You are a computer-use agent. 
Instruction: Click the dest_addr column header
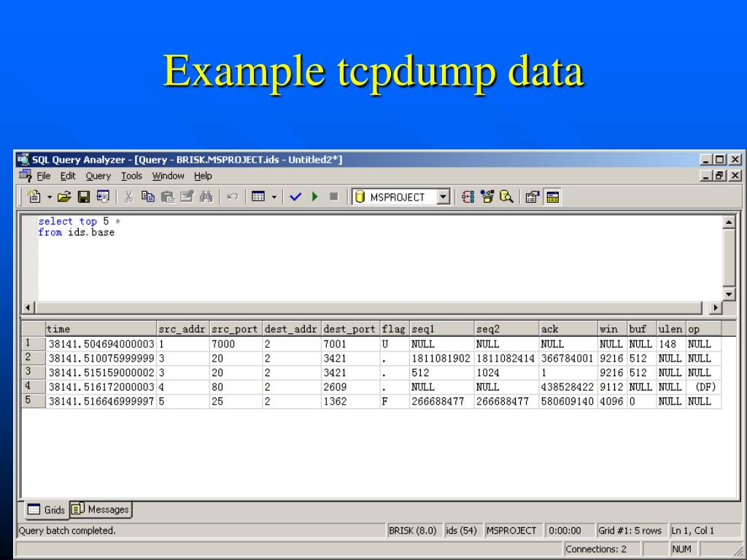coord(292,329)
